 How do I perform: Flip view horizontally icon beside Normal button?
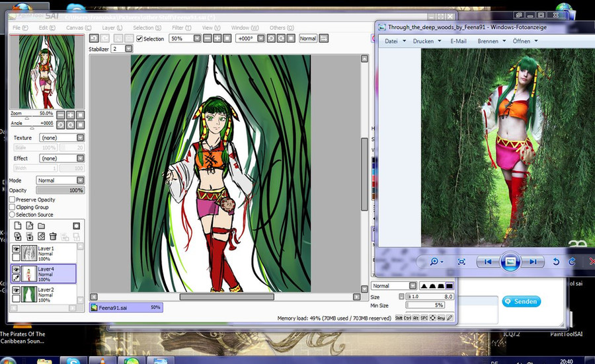(x=323, y=38)
